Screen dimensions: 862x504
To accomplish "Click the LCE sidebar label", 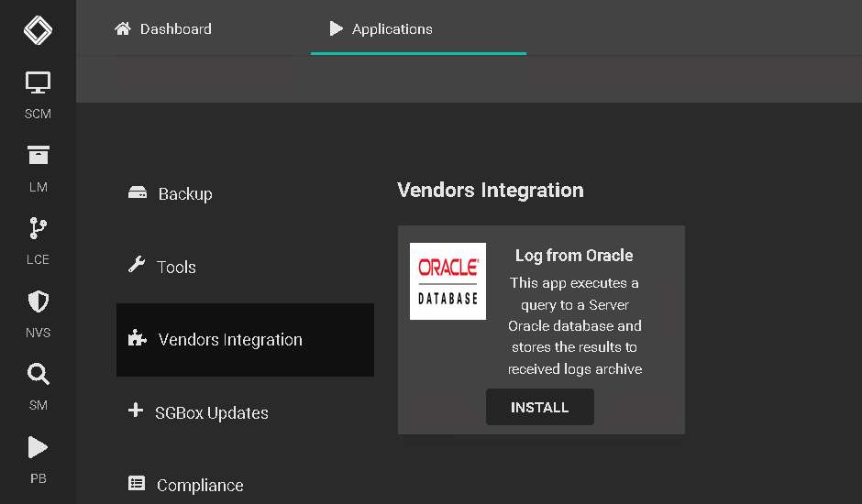I will (x=38, y=259).
